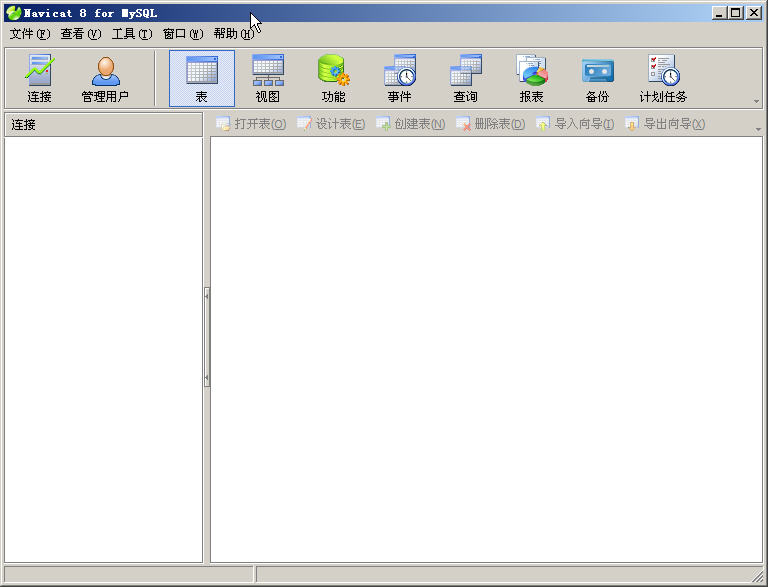This screenshot has height=587, width=768.
Task: Click the 连接 panel header
Action: (103, 125)
